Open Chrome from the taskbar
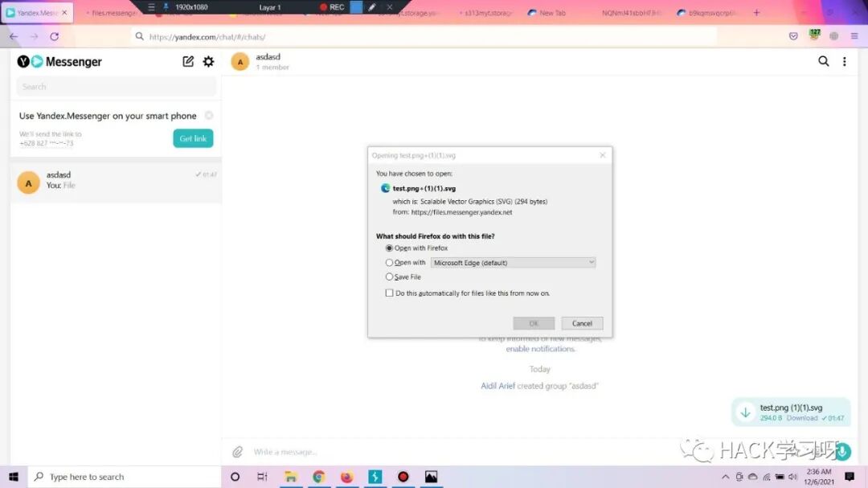This screenshot has height=488, width=868. (x=319, y=477)
